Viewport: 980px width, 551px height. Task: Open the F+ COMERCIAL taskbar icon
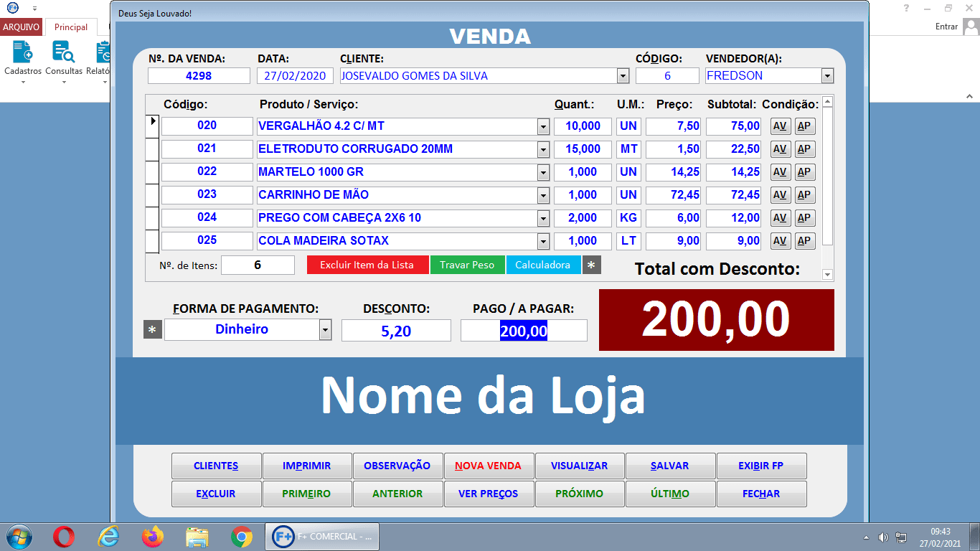(321, 536)
